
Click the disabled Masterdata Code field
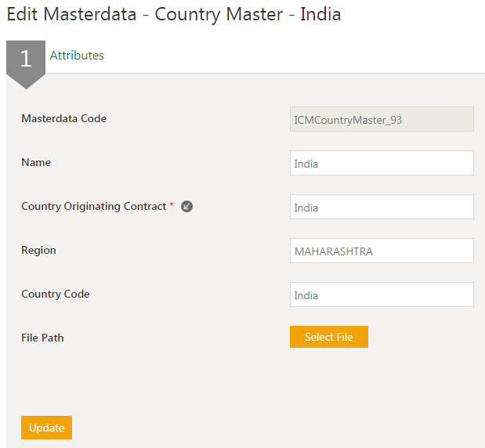[382, 119]
